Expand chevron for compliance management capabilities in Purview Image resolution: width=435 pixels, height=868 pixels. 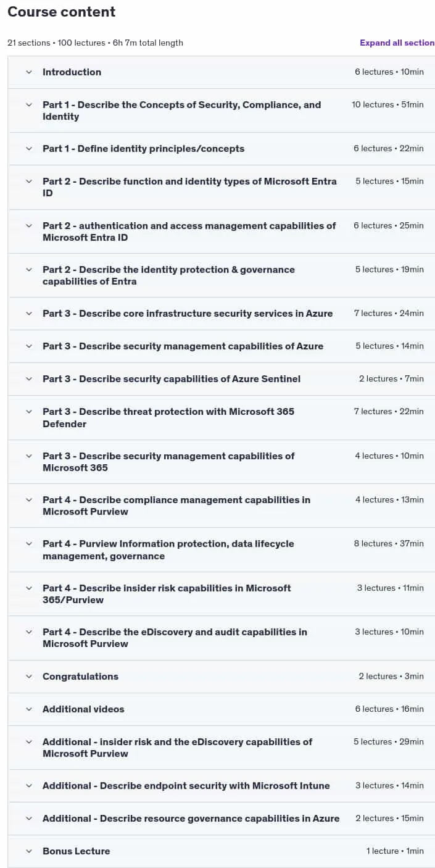point(29,500)
